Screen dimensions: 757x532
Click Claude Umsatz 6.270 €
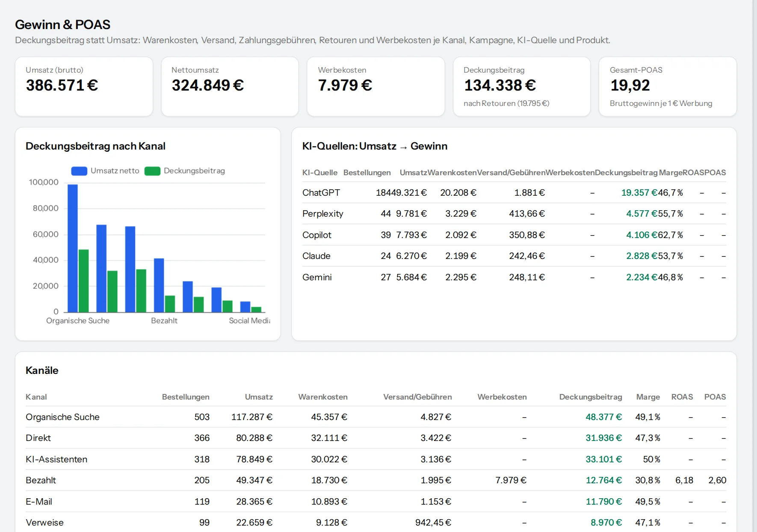tap(411, 256)
